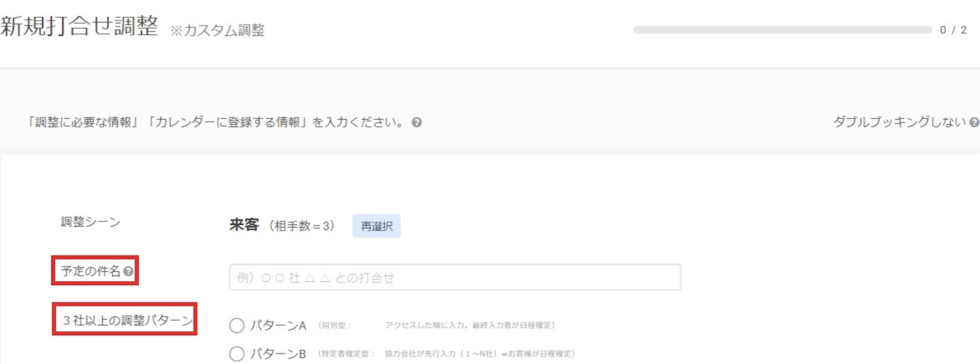Click the パターンB description (特定者確定型)
Screen dimensions: 980x364
tap(446, 354)
